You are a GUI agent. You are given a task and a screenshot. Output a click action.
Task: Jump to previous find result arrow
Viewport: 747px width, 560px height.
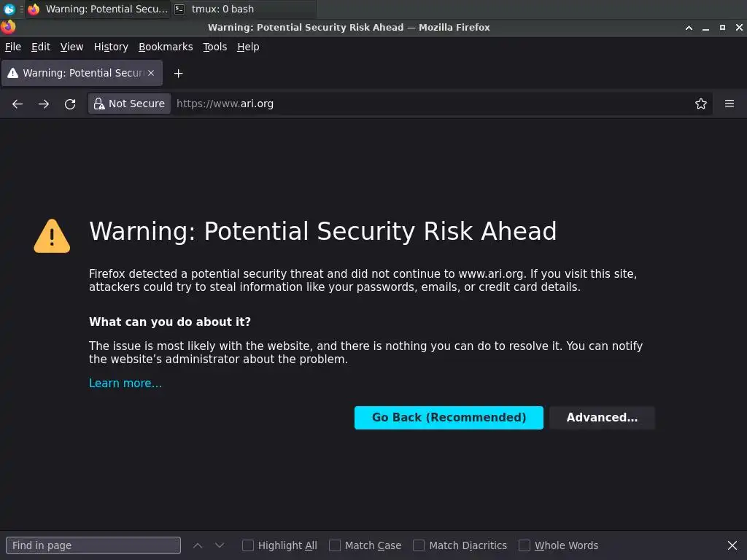pos(197,545)
